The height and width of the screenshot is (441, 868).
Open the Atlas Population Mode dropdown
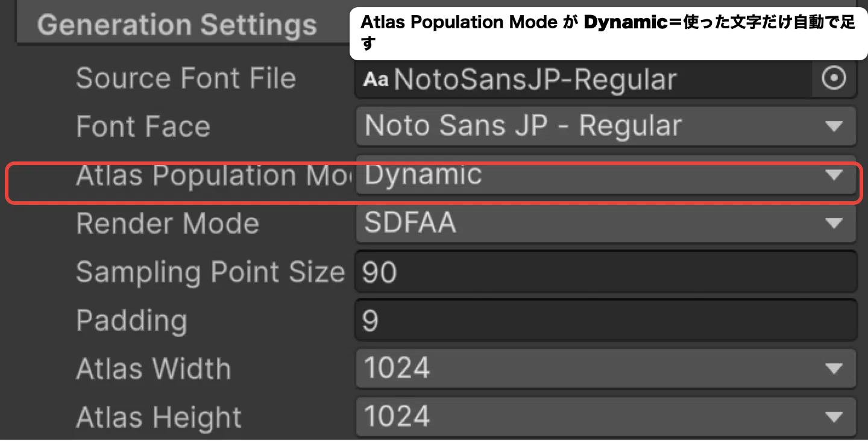tap(606, 175)
